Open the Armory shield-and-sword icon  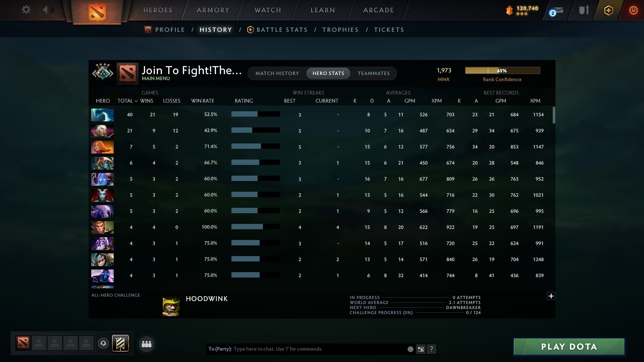click(x=584, y=10)
